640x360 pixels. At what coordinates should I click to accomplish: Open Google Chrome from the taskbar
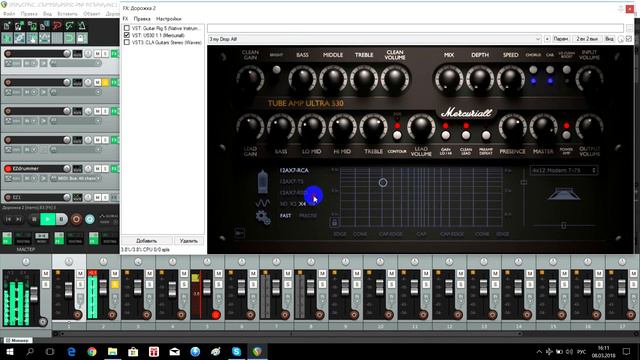pyautogui.click(x=92, y=351)
